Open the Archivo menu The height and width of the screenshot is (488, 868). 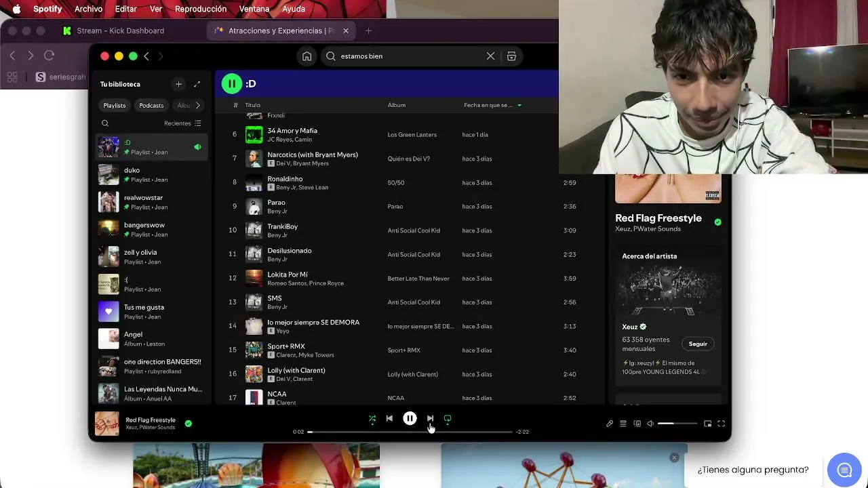tap(89, 9)
